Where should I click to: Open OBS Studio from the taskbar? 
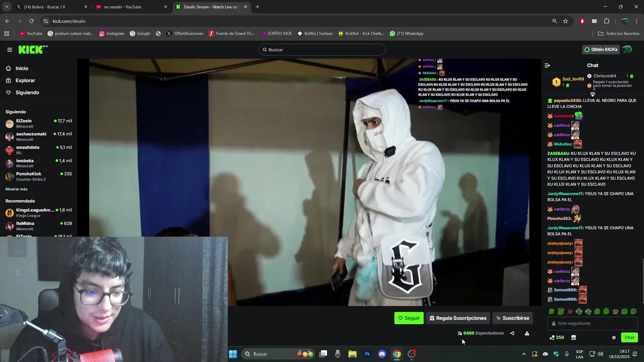point(412,354)
